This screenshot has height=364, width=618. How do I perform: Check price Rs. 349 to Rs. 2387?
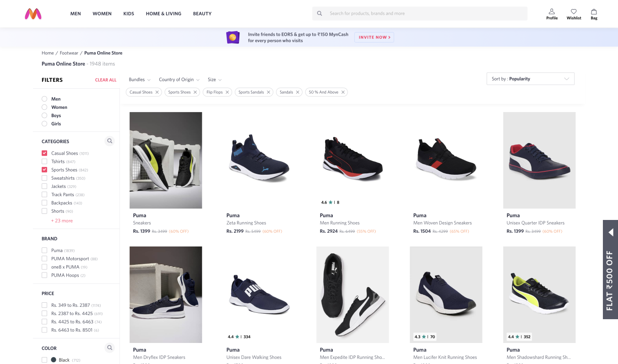click(x=44, y=305)
